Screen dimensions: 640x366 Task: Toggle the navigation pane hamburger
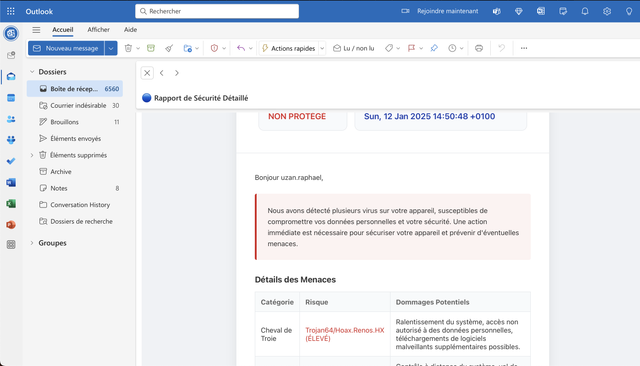coord(36,30)
